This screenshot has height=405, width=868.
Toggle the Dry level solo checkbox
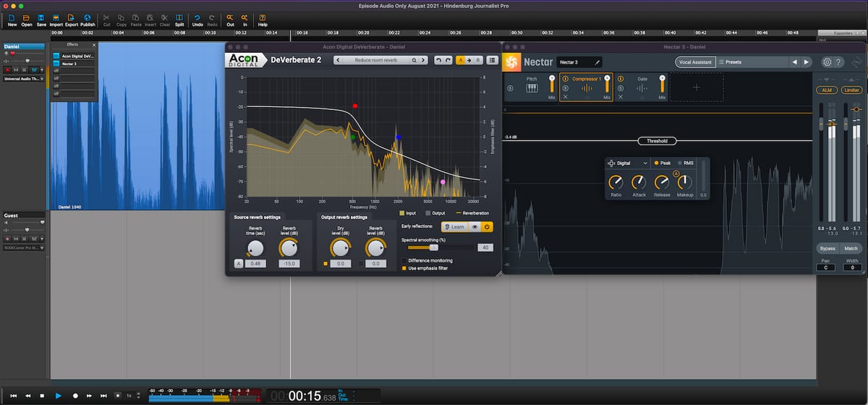(326, 264)
